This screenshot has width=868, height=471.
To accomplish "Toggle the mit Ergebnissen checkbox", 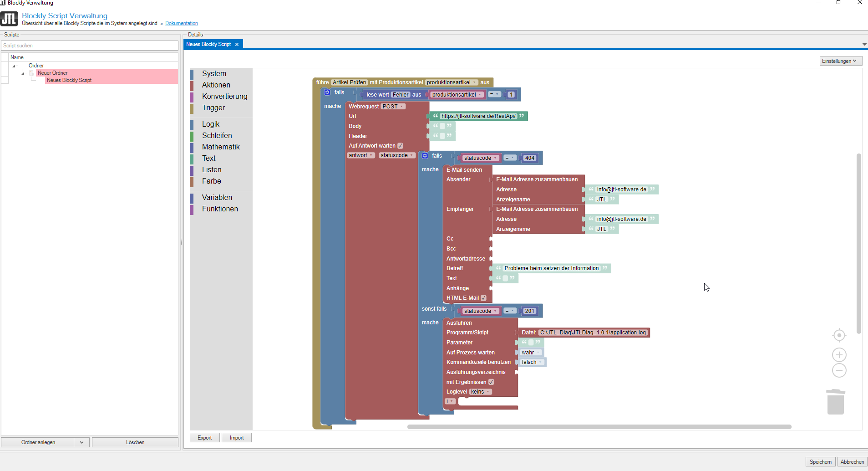I will pos(491,382).
